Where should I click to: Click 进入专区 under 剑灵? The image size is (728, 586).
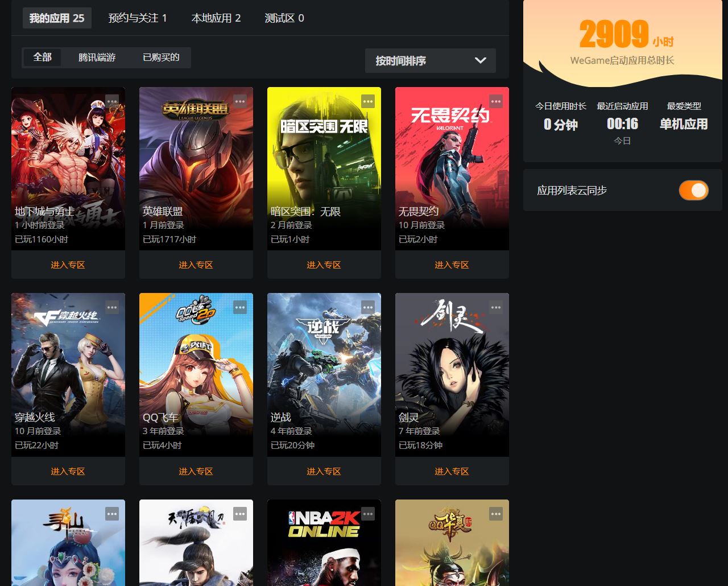point(452,471)
